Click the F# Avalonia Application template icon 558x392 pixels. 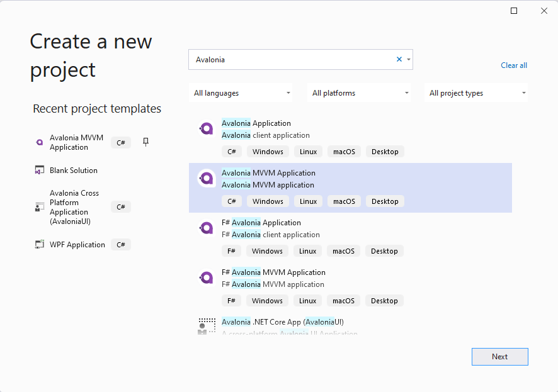point(206,228)
